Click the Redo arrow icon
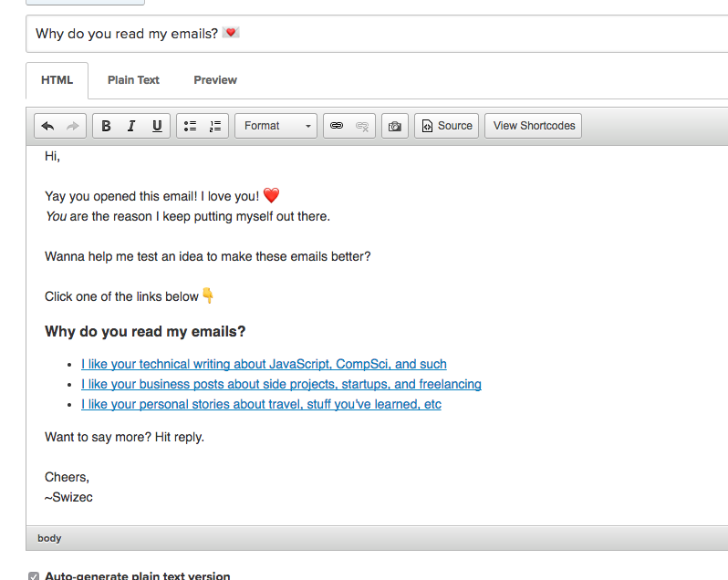The image size is (728, 580). pos(73,126)
